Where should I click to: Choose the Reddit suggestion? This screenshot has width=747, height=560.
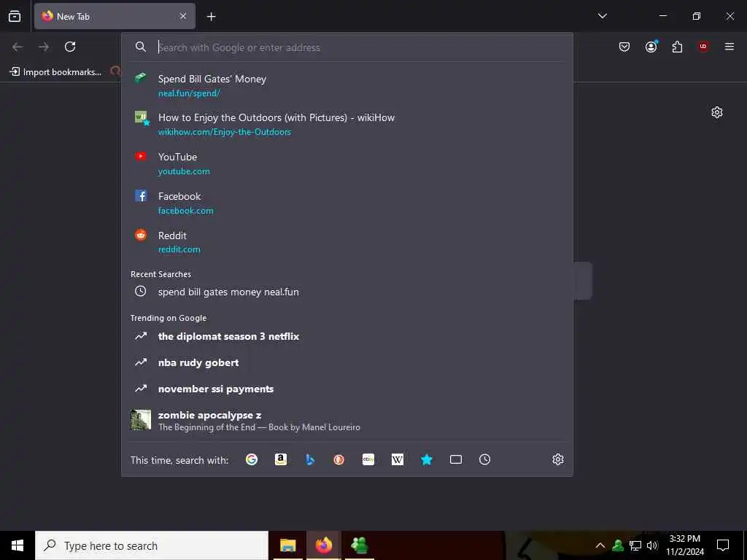347,242
